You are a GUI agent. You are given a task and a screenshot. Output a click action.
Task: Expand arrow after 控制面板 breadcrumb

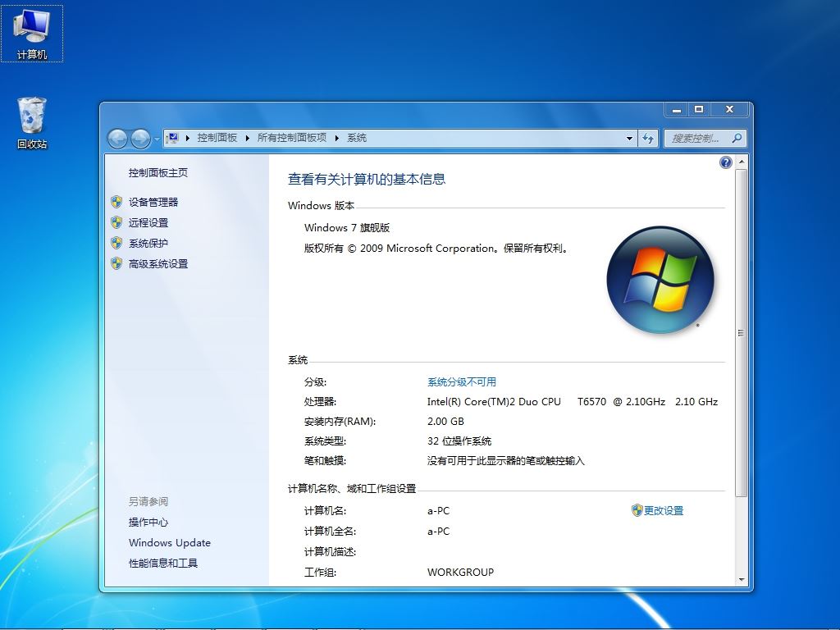tap(248, 138)
